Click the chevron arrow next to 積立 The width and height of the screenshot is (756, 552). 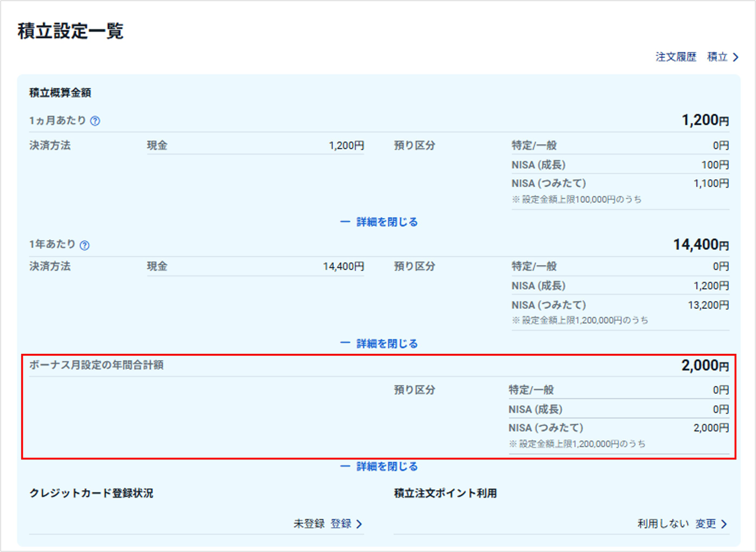(736, 58)
